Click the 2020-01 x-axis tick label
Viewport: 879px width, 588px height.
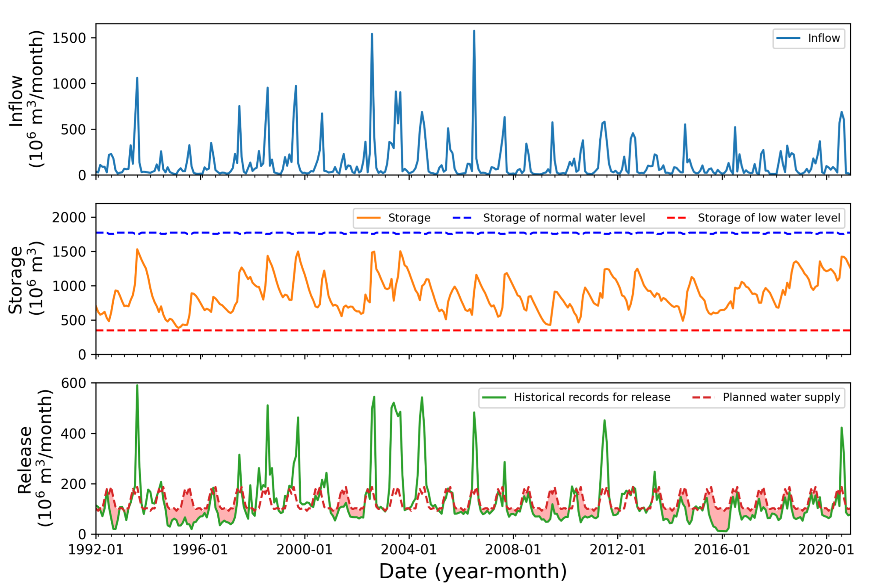(x=826, y=550)
